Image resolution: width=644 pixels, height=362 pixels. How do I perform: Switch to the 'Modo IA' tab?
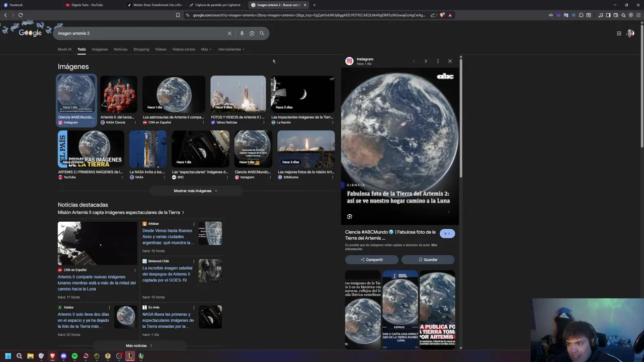(64, 49)
